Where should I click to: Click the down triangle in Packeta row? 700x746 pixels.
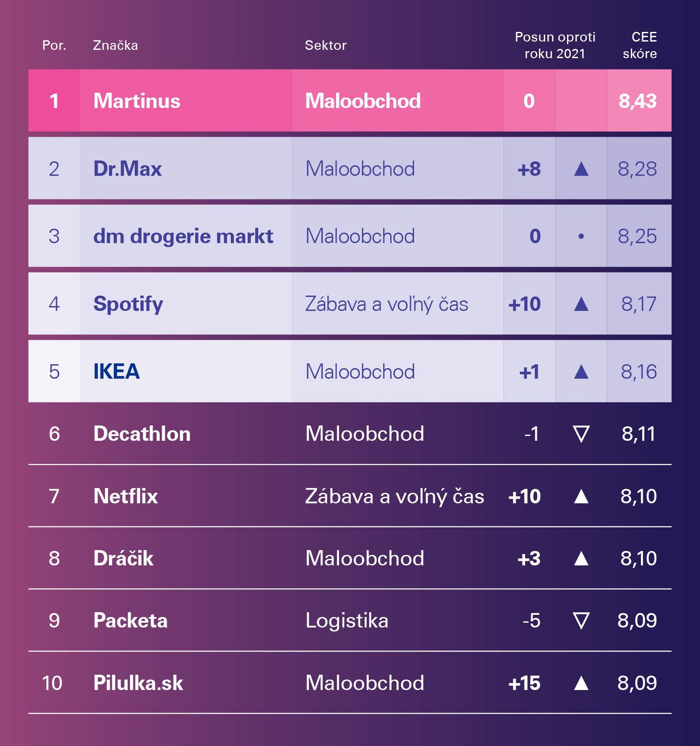[581, 621]
